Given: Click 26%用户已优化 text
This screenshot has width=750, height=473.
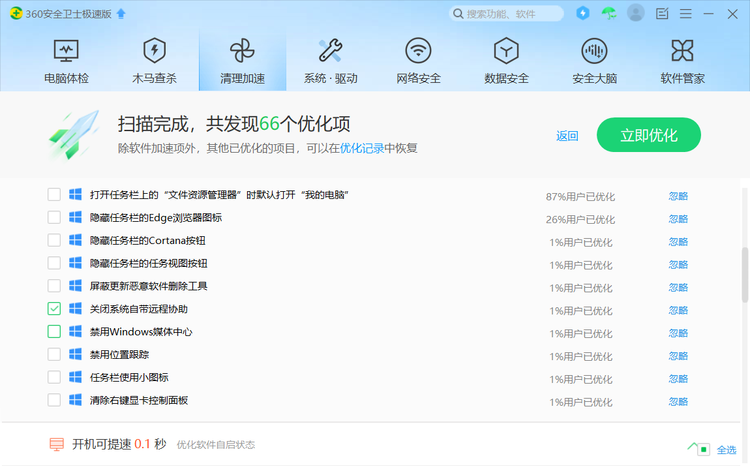Looking at the screenshot, I should [580, 220].
